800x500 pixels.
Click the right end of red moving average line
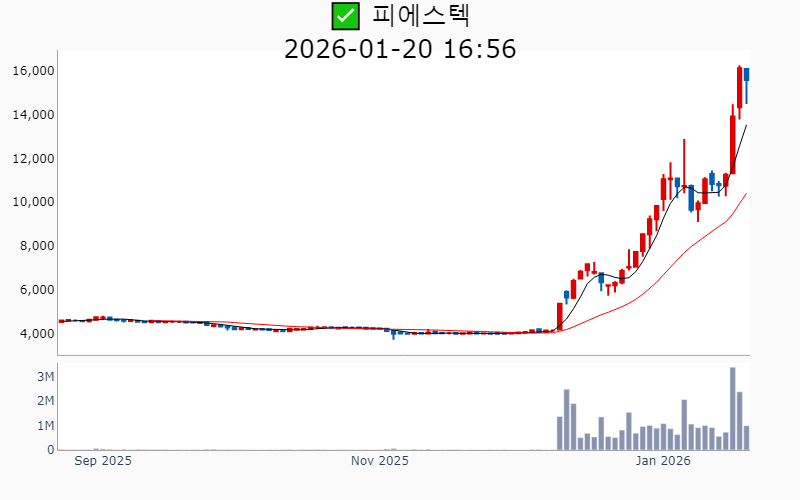click(x=746, y=194)
